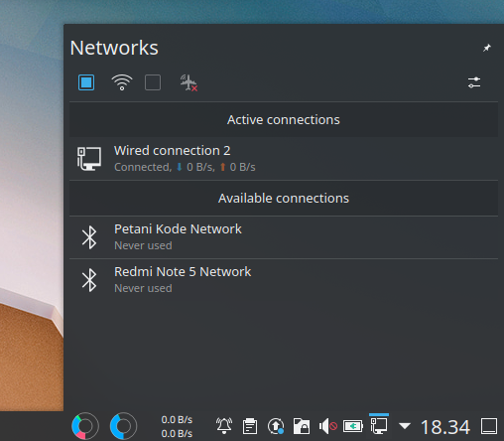Open software updates tray icon

276,426
